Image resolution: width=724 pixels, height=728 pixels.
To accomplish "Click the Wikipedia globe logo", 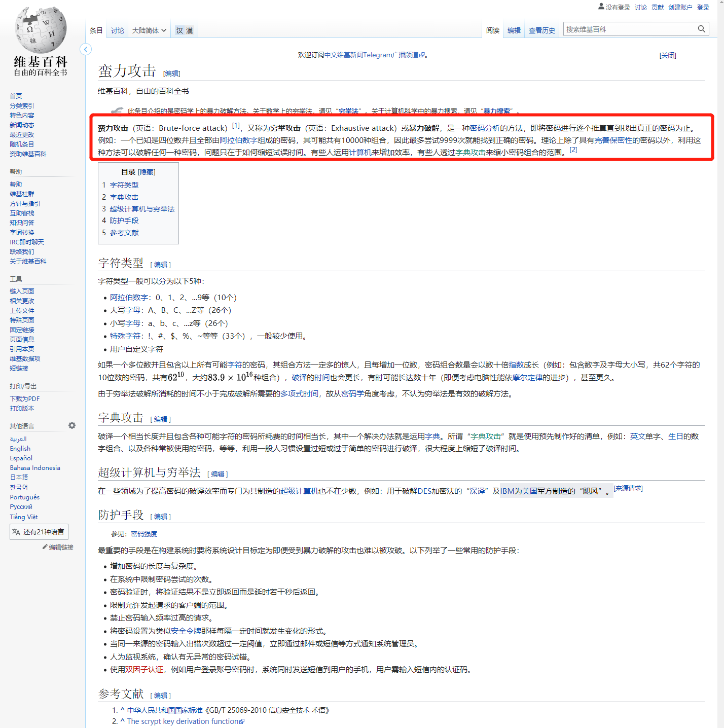I will pos(41,30).
